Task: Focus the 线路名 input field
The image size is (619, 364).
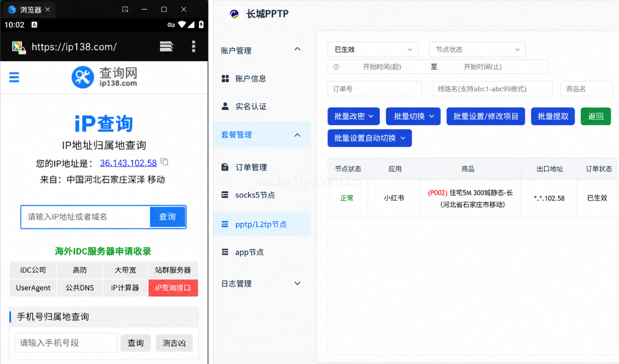Action: point(492,89)
